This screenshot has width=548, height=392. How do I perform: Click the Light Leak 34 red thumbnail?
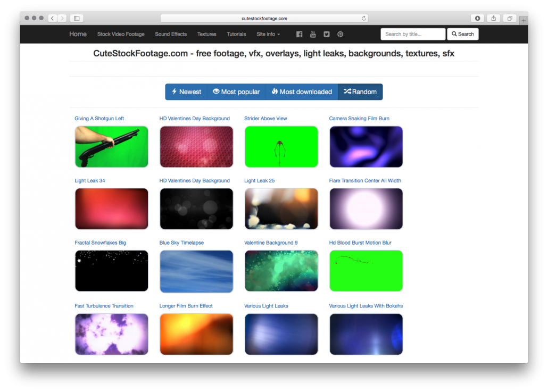click(x=112, y=209)
